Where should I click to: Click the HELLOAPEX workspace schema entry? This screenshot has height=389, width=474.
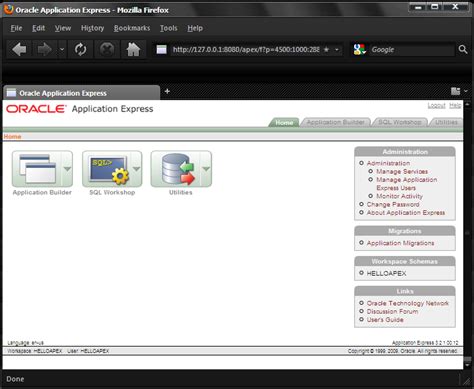pyautogui.click(x=386, y=273)
